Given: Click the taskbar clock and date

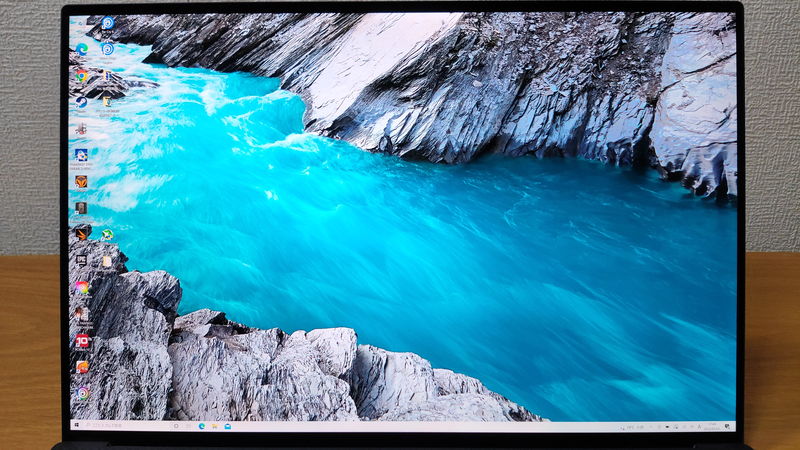Looking at the screenshot, I should click(x=712, y=427).
